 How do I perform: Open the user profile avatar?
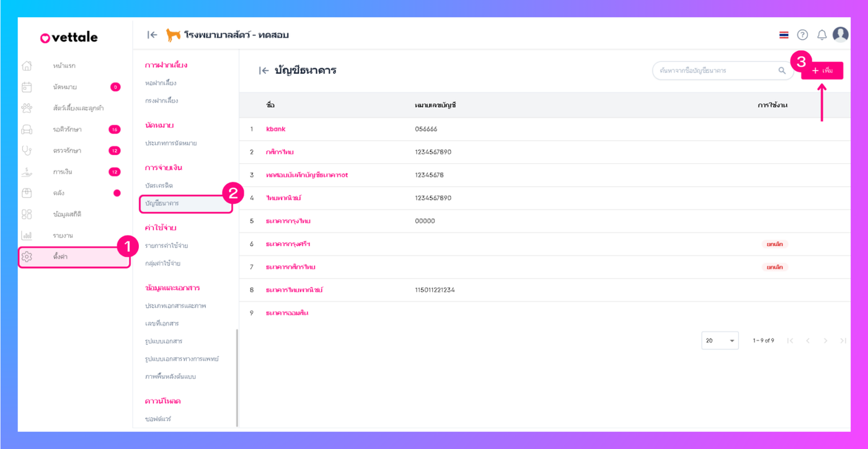[x=841, y=35]
